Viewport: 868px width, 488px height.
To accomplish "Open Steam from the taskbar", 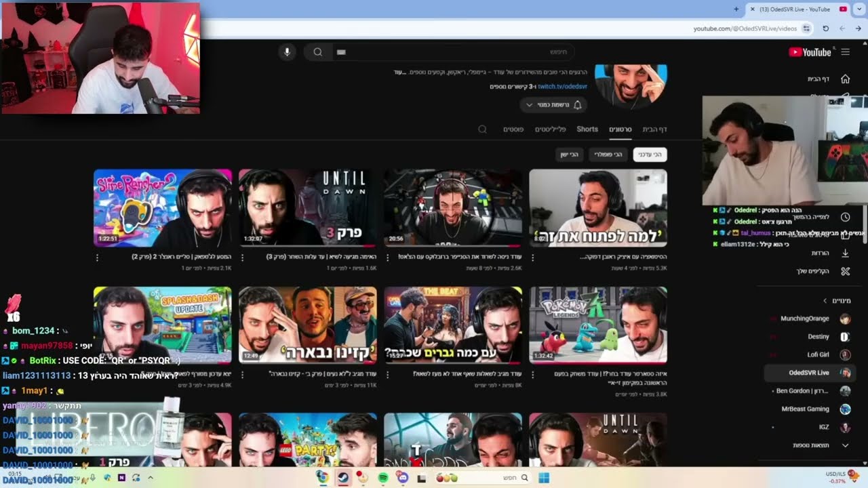I will click(x=343, y=478).
